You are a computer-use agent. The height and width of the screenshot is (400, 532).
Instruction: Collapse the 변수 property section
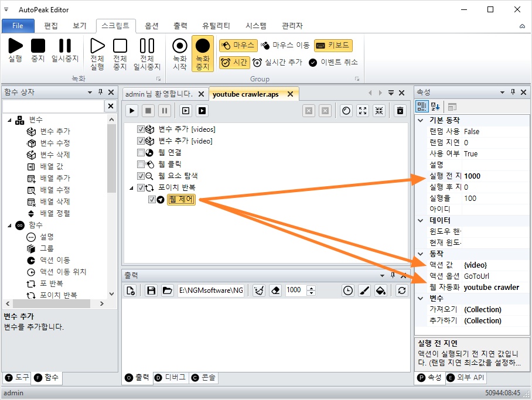421,298
